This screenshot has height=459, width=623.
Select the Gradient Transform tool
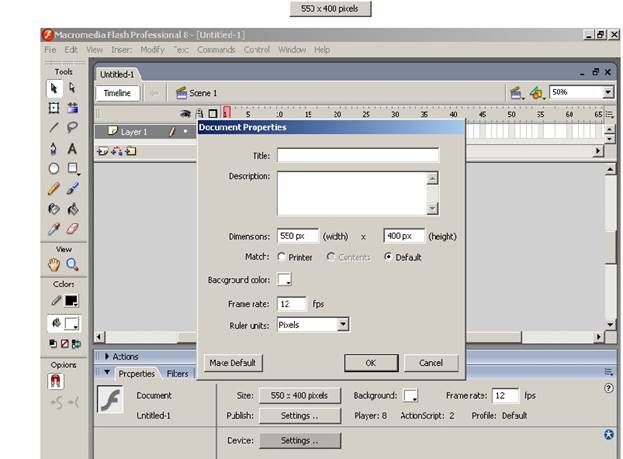pos(73,107)
